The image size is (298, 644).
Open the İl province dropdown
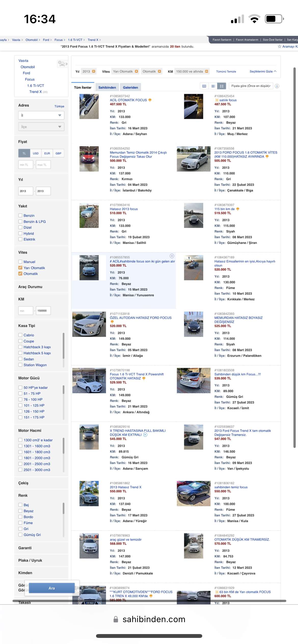click(x=41, y=115)
